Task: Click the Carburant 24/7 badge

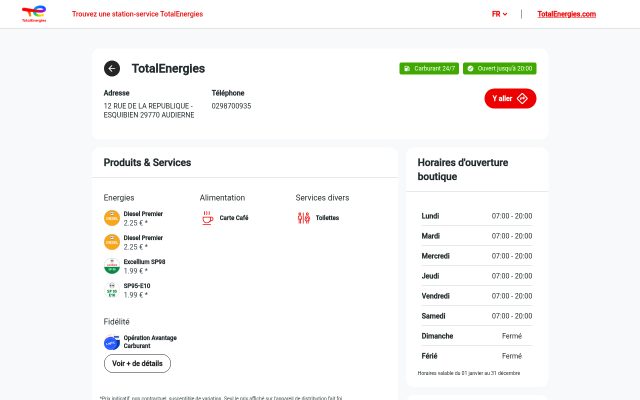Action: [429, 69]
